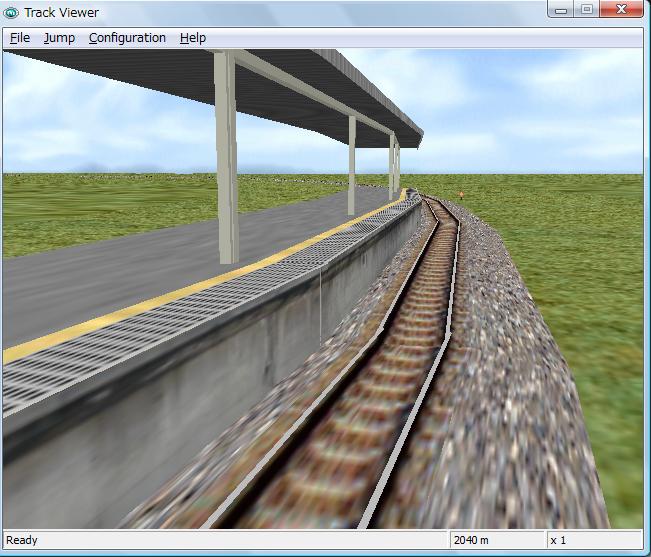Viewport: 651px width, 557px height.
Task: Maximize the Track Viewer window
Action: [x=587, y=10]
